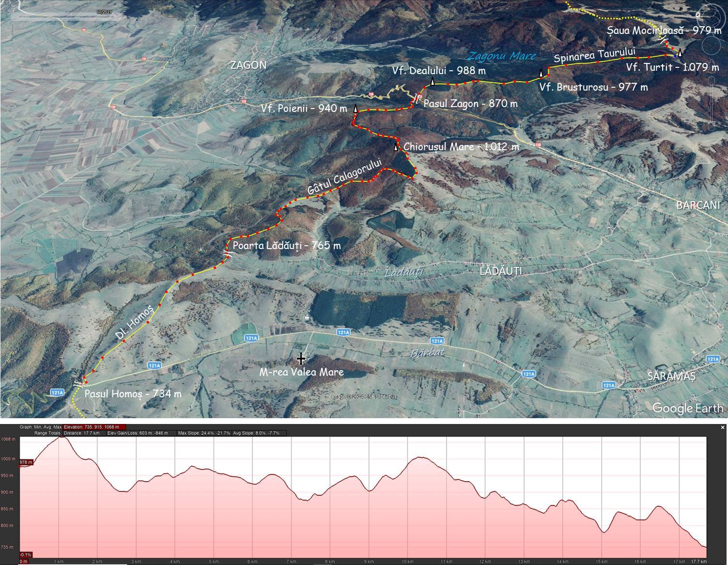
Task: Click the Vf. Brusturosu peak marker
Action: [x=541, y=74]
